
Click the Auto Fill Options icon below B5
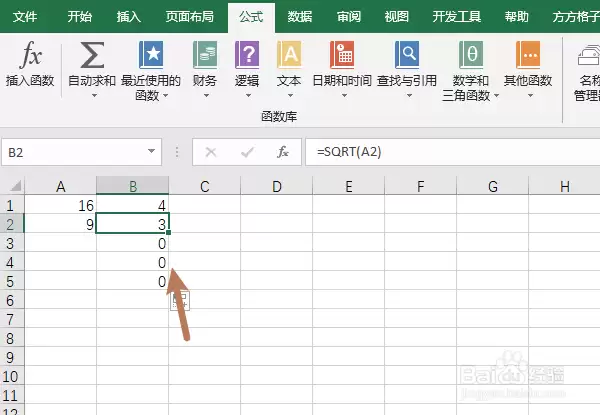pos(180,301)
